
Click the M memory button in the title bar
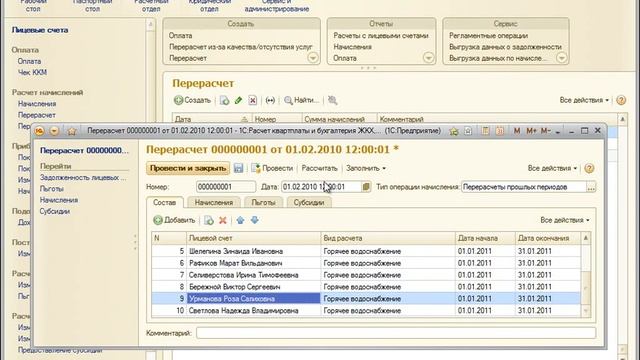[517, 131]
